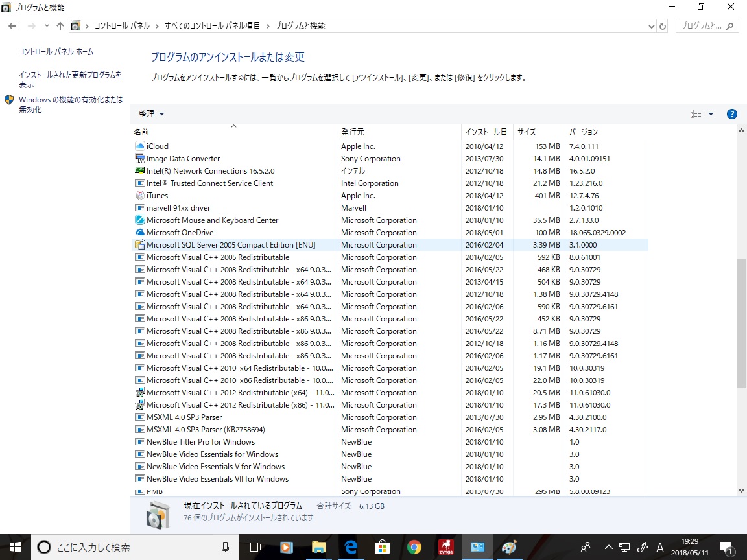This screenshot has height=560, width=747.
Task: Open Google Chrome from the taskbar
Action: tap(414, 547)
